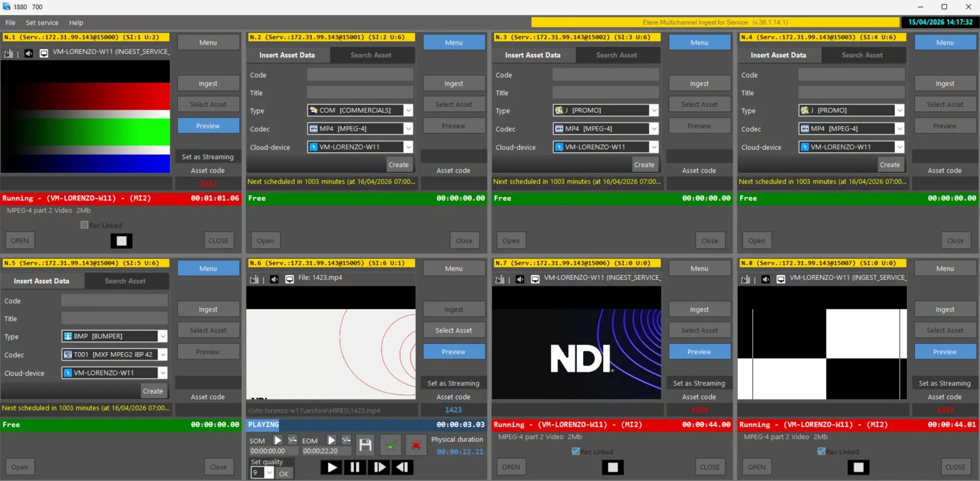Open audio levels meter icon in channel N.7
This screenshot has width=980, height=481.
pyautogui.click(x=500, y=279)
